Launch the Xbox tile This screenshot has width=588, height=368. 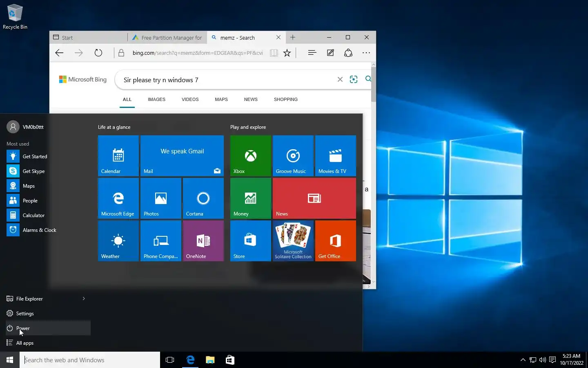coord(251,156)
